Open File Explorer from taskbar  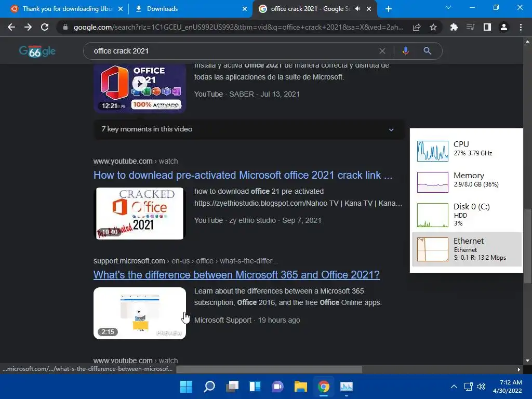click(301, 387)
